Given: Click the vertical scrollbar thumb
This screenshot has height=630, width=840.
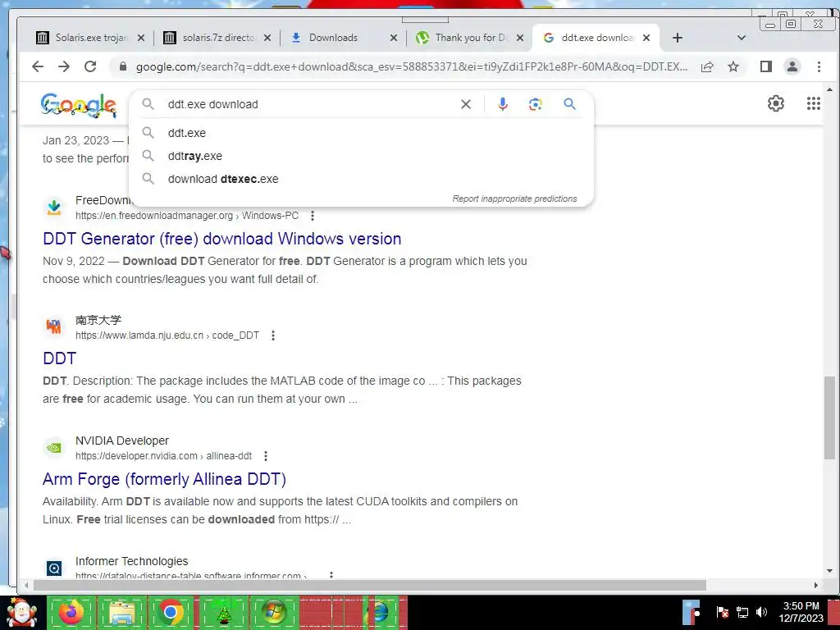Looking at the screenshot, I should (829, 418).
